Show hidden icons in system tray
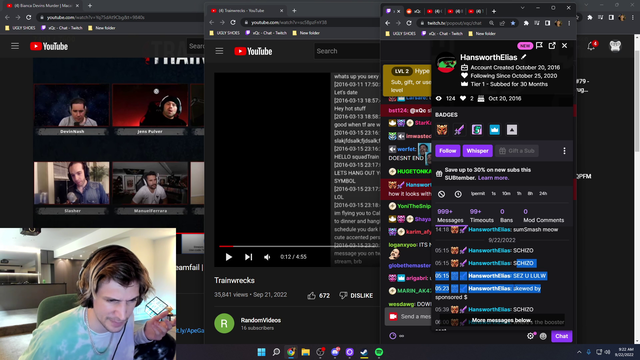 579,352
